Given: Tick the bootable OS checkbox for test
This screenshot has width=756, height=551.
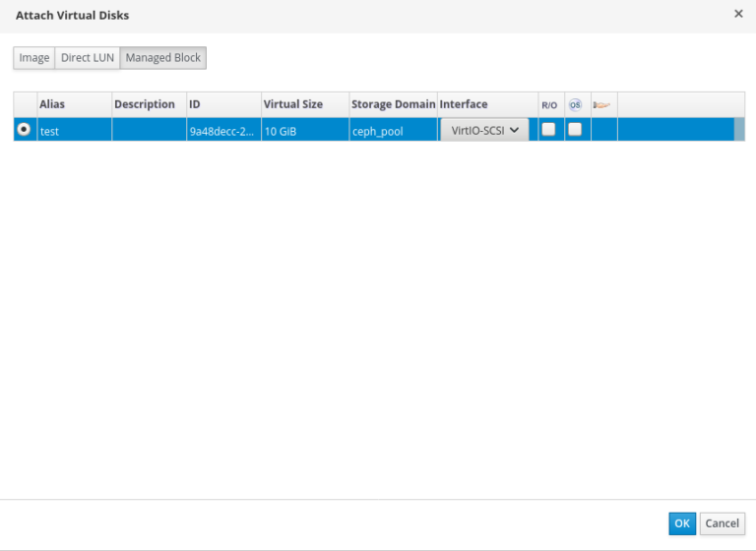Looking at the screenshot, I should (x=575, y=129).
